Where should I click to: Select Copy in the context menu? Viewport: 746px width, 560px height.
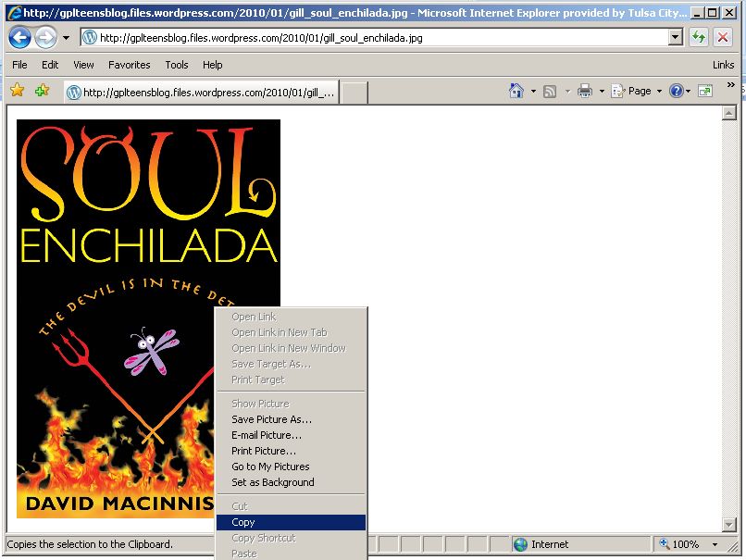pyautogui.click(x=291, y=522)
